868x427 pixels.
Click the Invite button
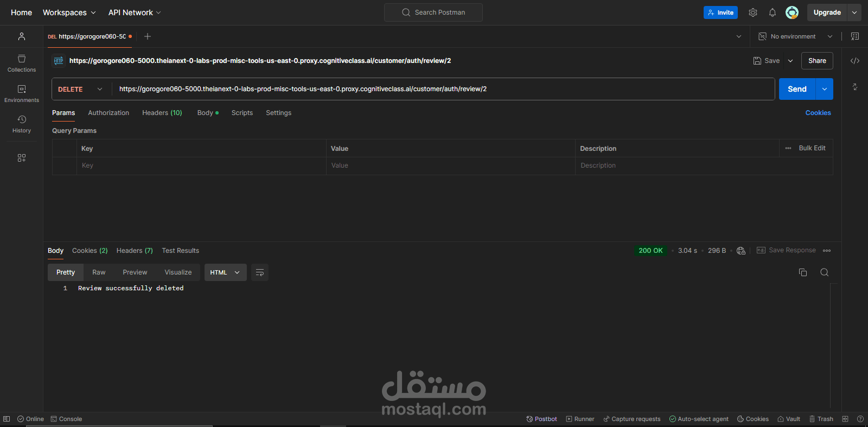click(x=720, y=12)
